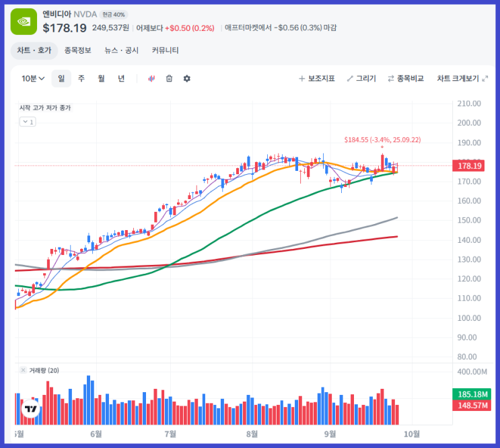This screenshot has height=448, width=500.
Task: Open the 커뮤니티 tab
Action: 165,50
